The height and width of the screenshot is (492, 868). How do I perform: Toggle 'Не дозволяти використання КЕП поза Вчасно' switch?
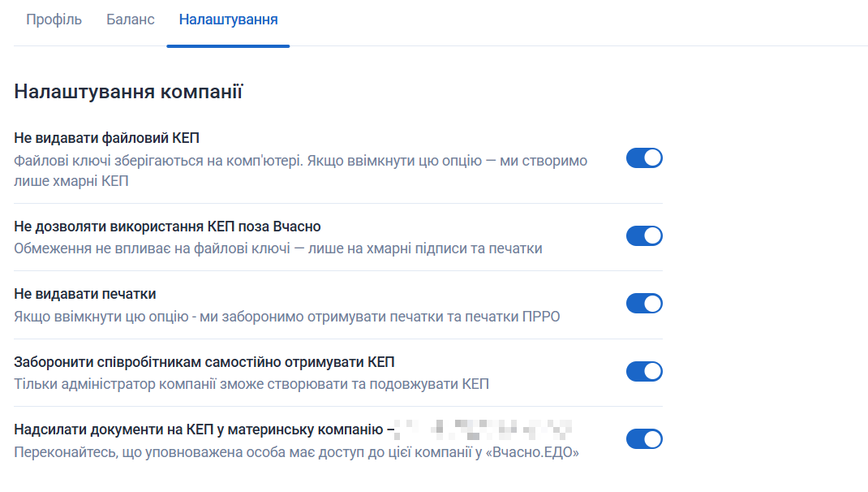tap(644, 236)
